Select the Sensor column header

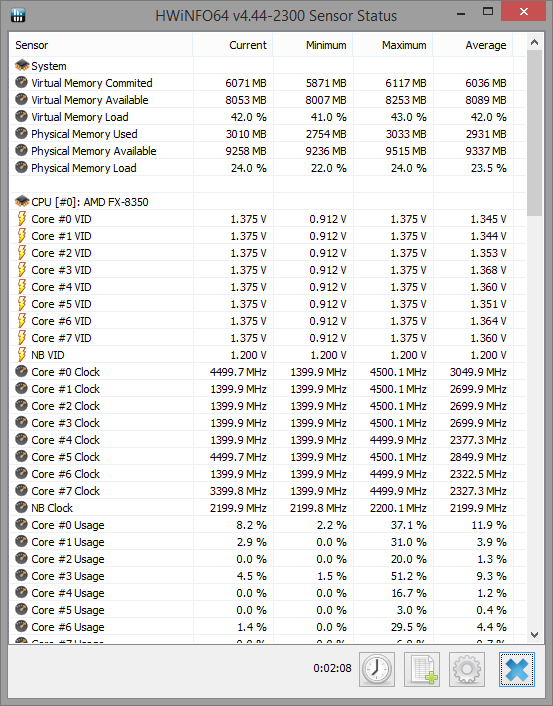[101, 45]
